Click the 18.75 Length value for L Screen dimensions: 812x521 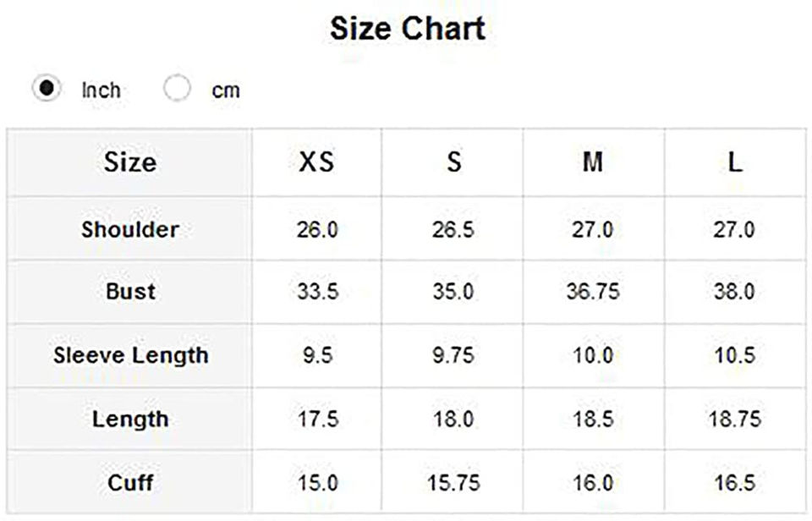pos(734,420)
